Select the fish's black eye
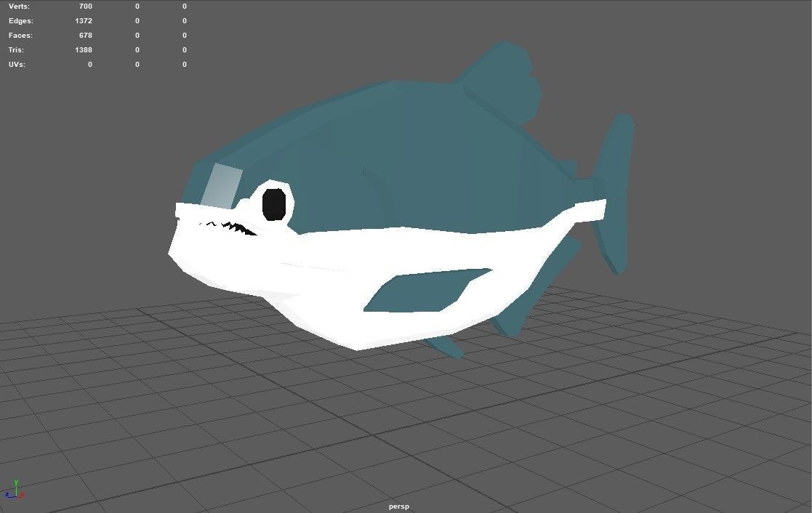 pos(274,204)
